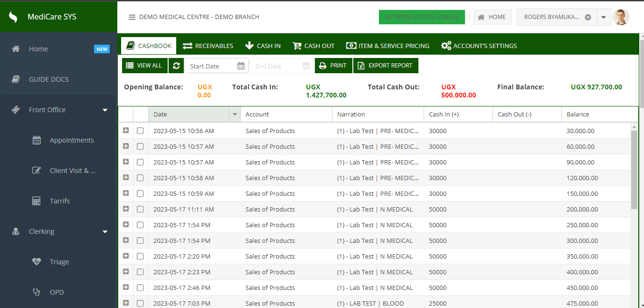Screen dimensions: 644x308
Task: Open the Item & Service Pricing tab
Action: coord(388,46)
